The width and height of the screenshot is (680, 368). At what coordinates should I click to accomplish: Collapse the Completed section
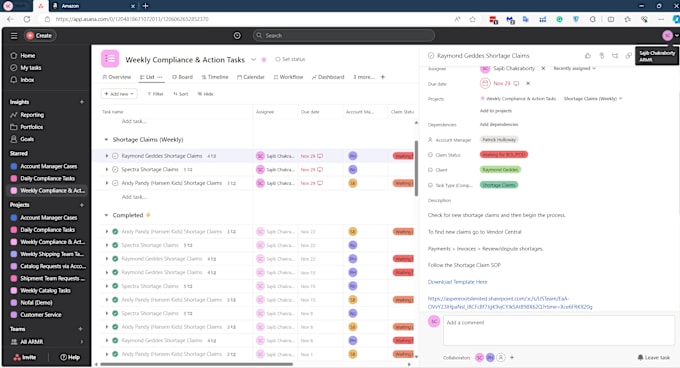(x=106, y=215)
